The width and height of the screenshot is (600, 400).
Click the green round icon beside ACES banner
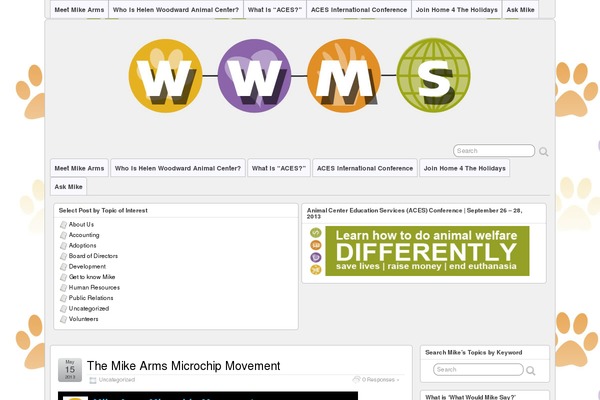click(316, 233)
